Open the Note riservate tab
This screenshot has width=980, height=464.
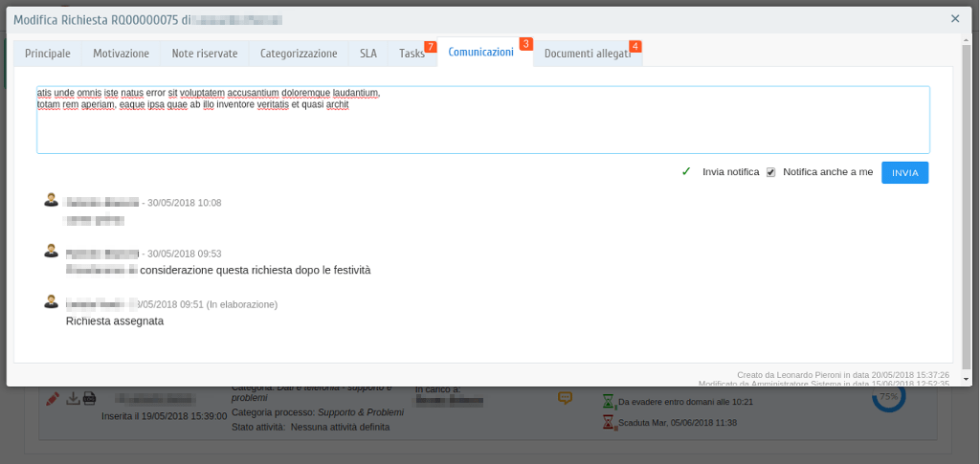(x=205, y=54)
